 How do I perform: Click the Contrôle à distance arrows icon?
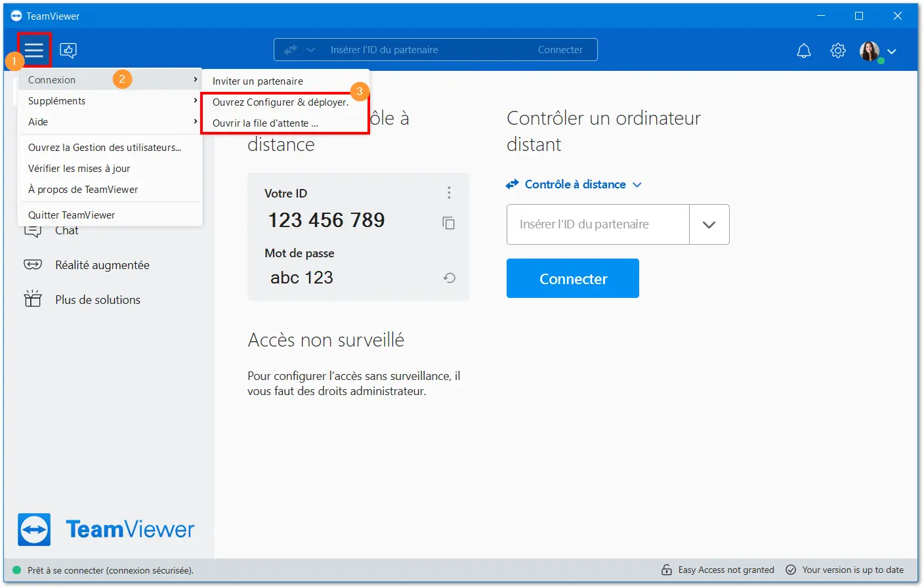[x=513, y=184]
